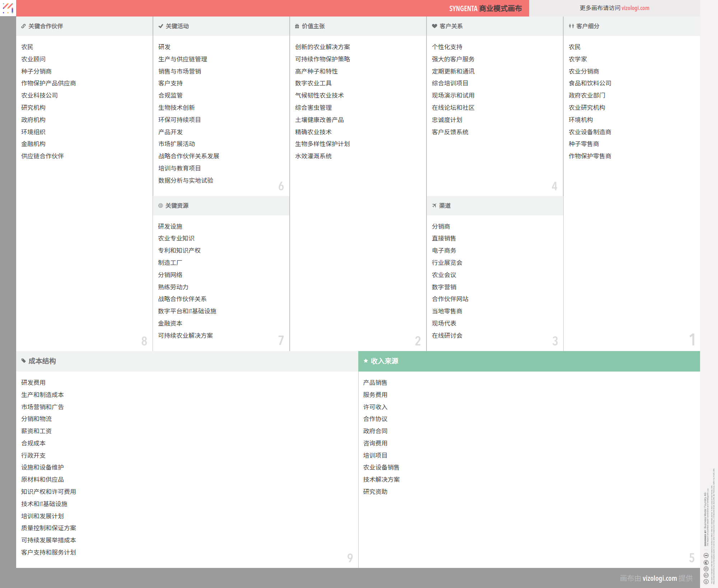Image resolution: width=718 pixels, height=588 pixels.
Task: Click 数字农业工具 in value propositions
Action: [313, 83]
